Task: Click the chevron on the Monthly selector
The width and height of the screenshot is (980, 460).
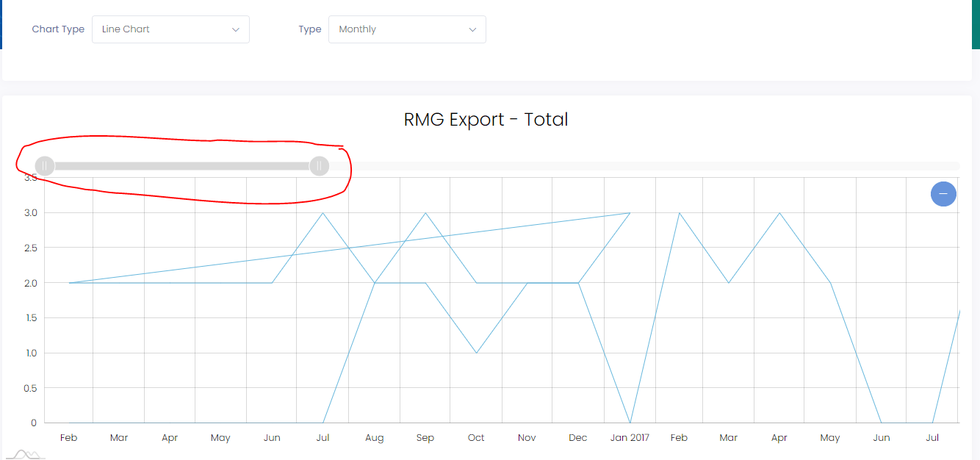Action: click(x=473, y=29)
